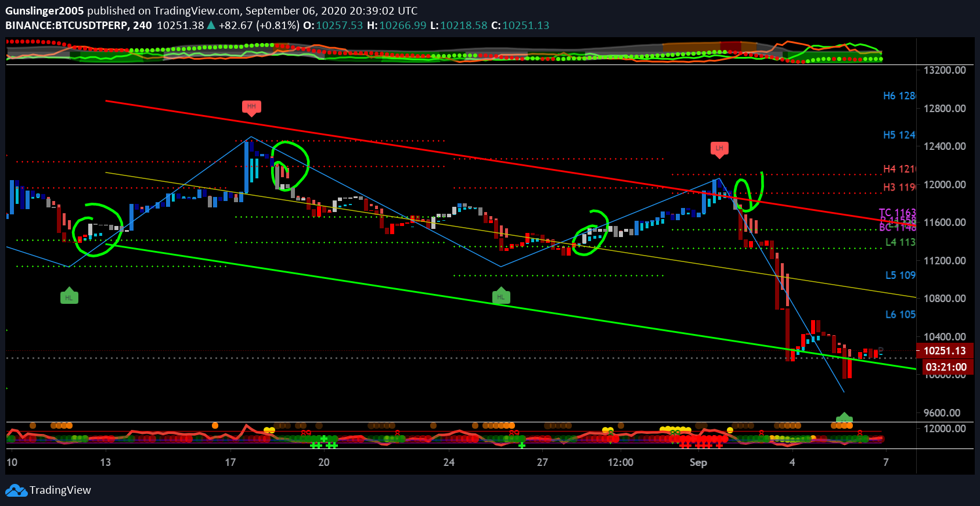Click the red current price tag 10251.13
This screenshot has width=980, height=506.
(x=945, y=351)
